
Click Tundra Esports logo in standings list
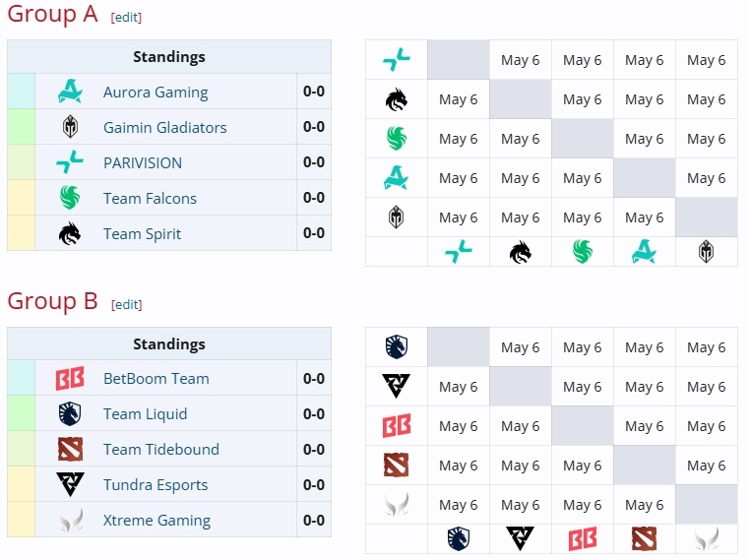pyautogui.click(x=70, y=484)
